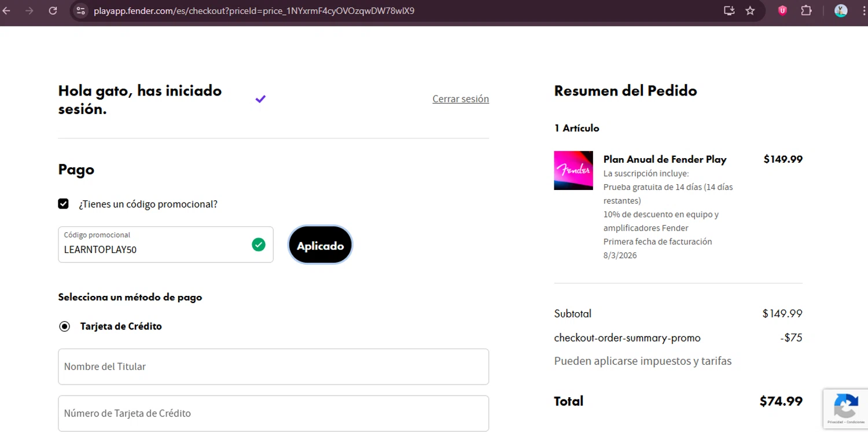Click the checkout-order-summary-promo label
This screenshot has width=868, height=432.
tap(627, 338)
